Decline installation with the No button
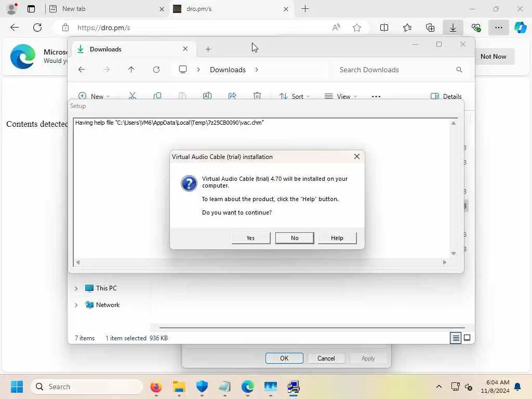Image resolution: width=532 pixels, height=399 pixels. pyautogui.click(x=295, y=238)
